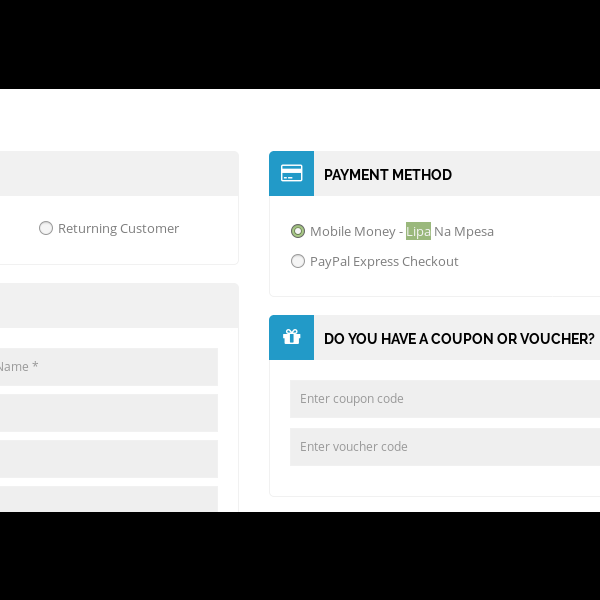Click the Name * input field

[x=108, y=366]
